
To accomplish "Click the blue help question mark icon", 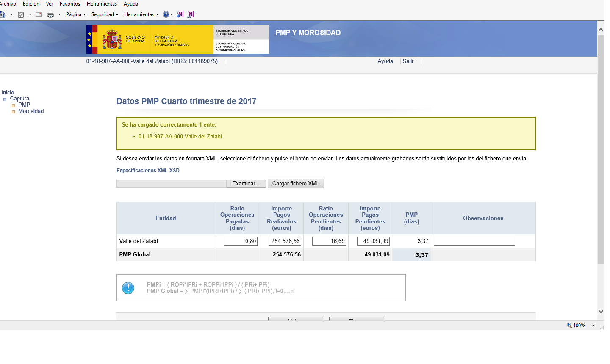I will (166, 14).
